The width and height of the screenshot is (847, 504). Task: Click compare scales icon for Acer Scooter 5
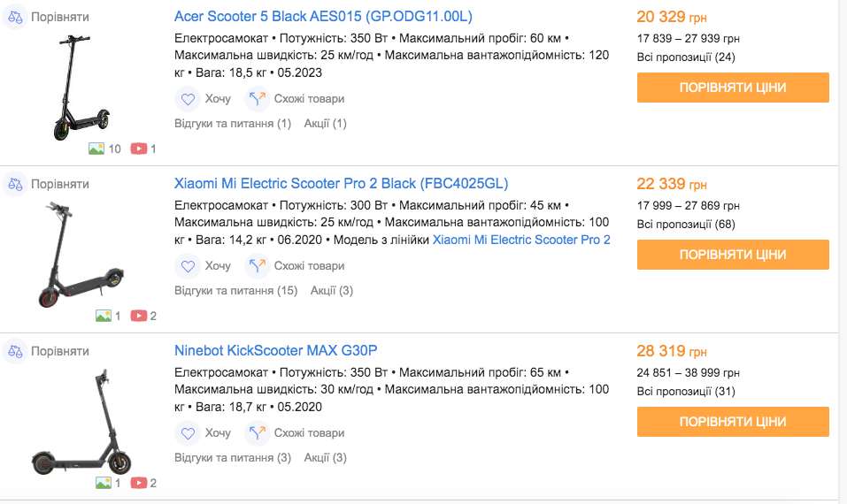point(15,17)
